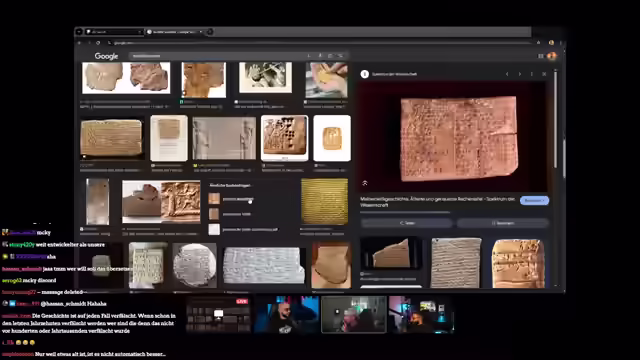The width and height of the screenshot is (640, 360).
Task: Bookmark this page with the star icon
Action: [538, 42]
